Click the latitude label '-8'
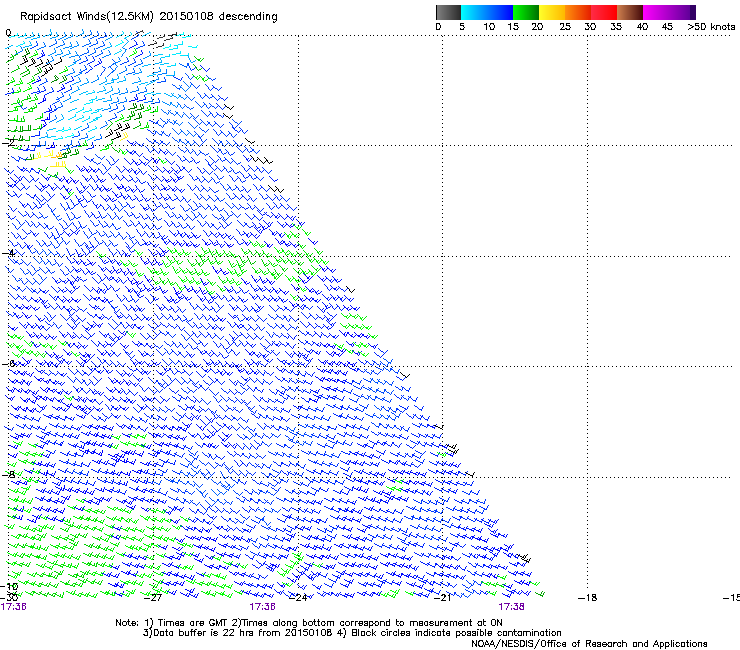Screen dimensions: 740x650 [x=8, y=474]
